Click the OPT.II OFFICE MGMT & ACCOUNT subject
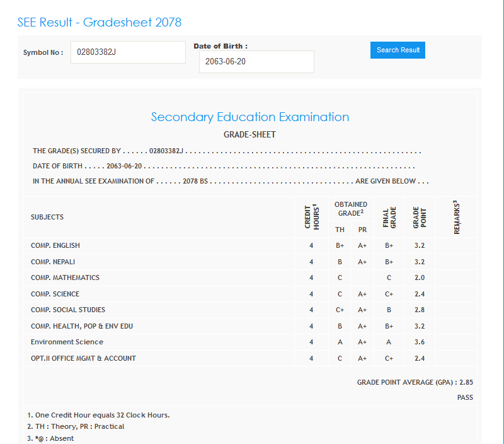 tap(83, 358)
